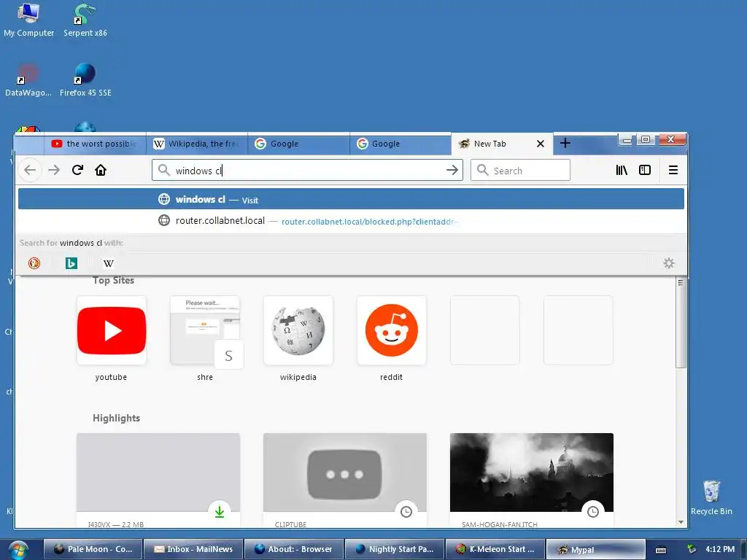Open search settings gear icon

pos(669,262)
